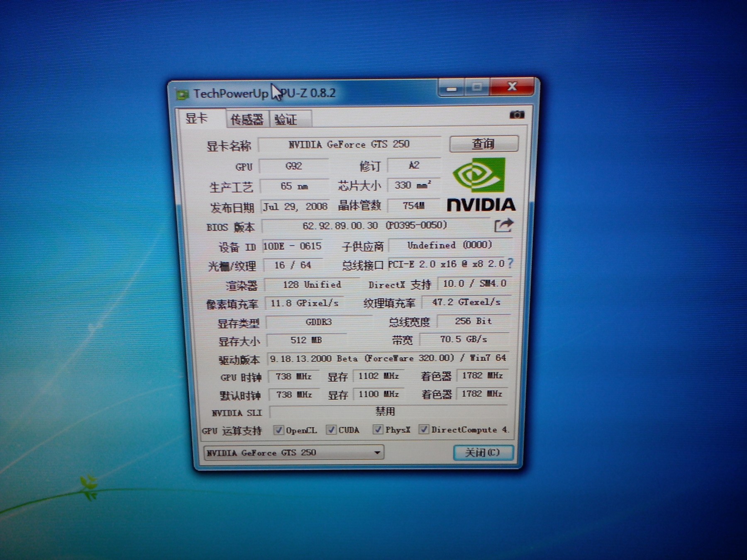
Task: Click the bus interface question mark
Action: [x=510, y=263]
